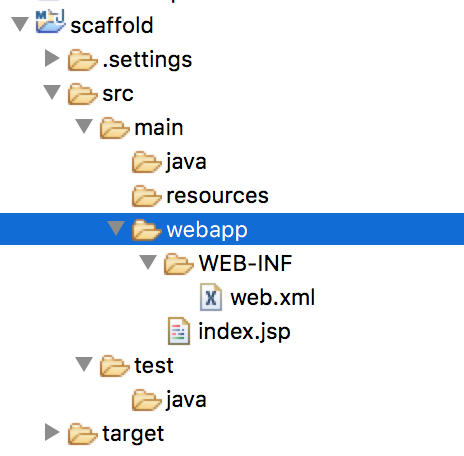This screenshot has height=456, width=464.
Task: Expand the .settings folder
Action: click(52, 58)
